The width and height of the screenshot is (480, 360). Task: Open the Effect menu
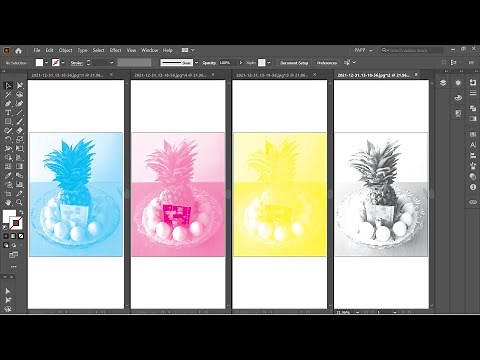click(x=115, y=50)
